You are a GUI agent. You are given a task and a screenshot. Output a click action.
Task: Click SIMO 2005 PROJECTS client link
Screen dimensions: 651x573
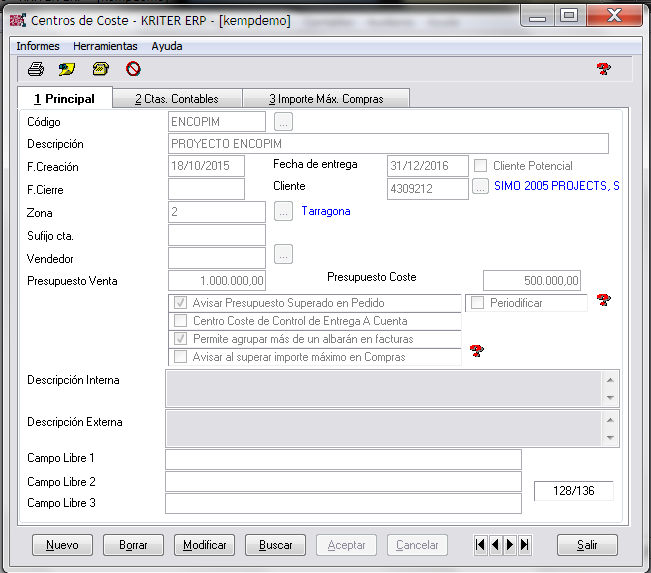pos(556,186)
